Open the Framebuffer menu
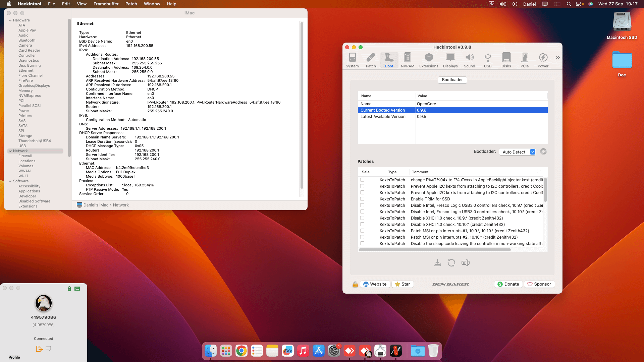 click(x=106, y=4)
